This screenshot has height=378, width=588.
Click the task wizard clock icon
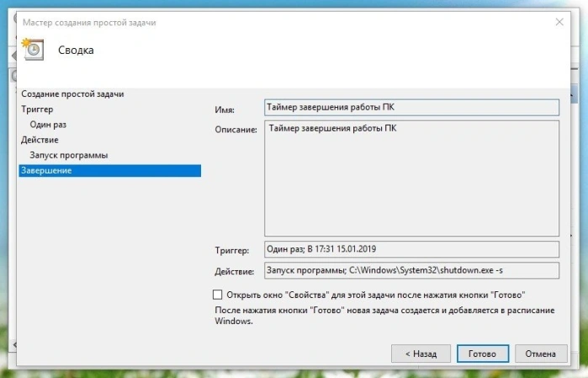point(33,50)
